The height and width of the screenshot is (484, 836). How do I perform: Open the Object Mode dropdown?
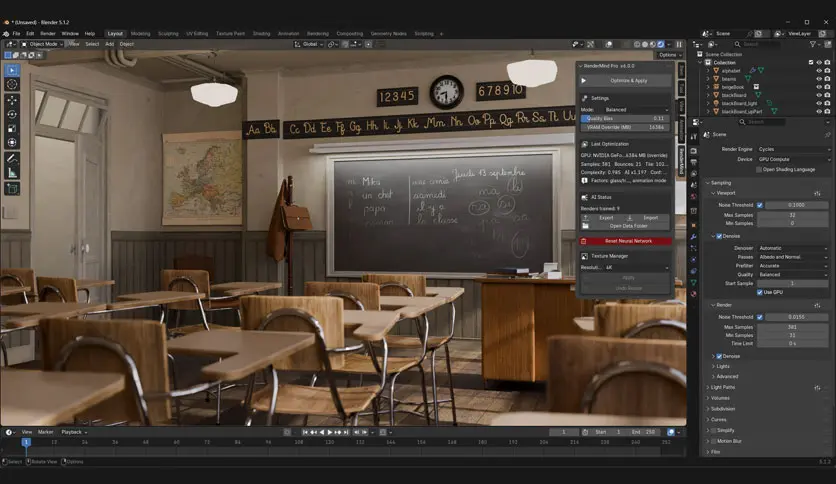tap(43, 44)
